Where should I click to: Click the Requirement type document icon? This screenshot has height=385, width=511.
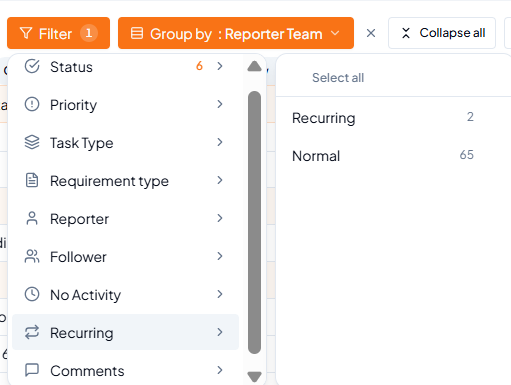point(32,180)
